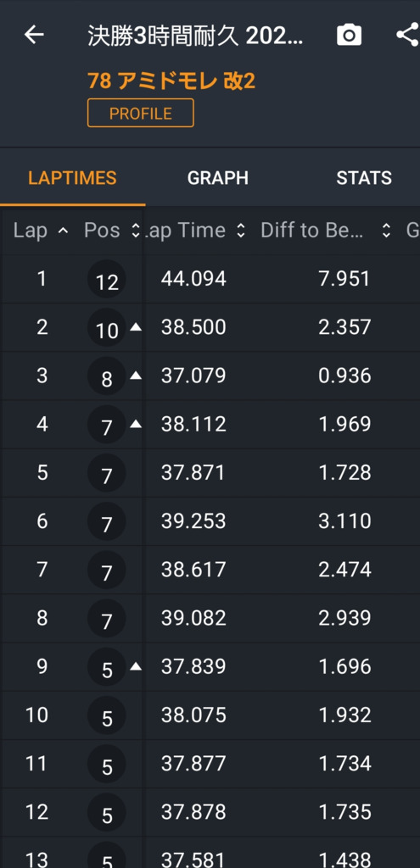
Task: Open the camera screenshot icon
Action: tap(349, 35)
